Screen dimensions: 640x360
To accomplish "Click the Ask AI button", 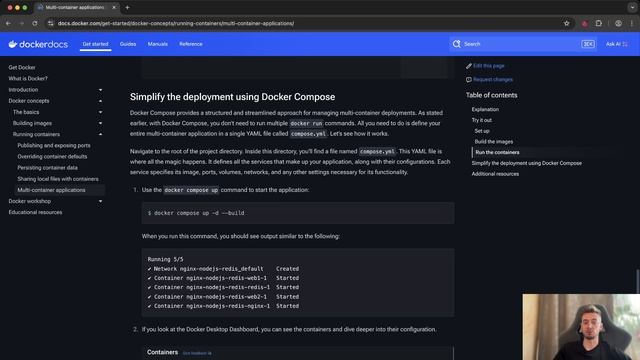I will (616, 44).
